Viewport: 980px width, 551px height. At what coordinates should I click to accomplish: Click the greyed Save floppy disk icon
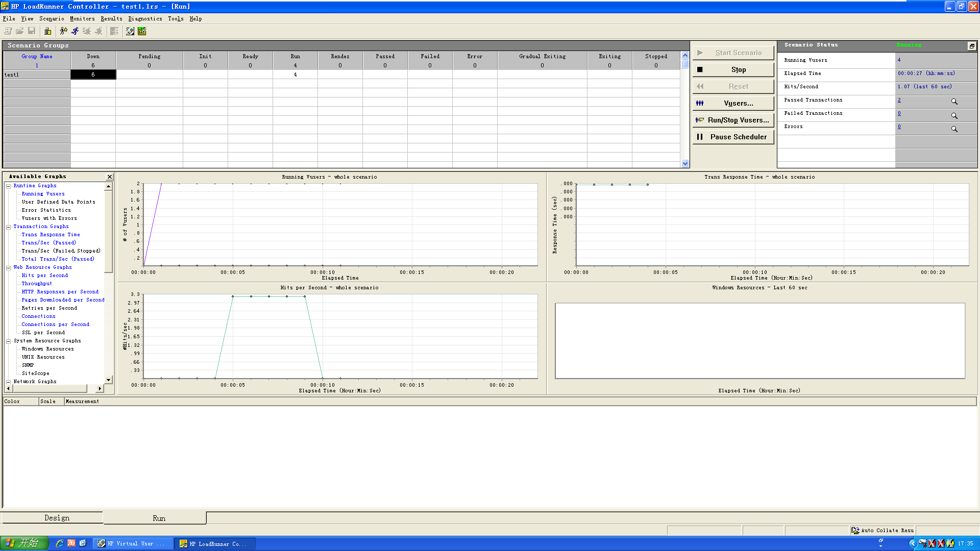(32, 31)
